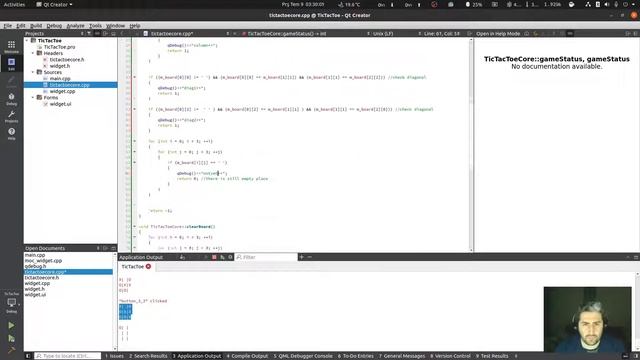Viewport: 640px width, 360px height.
Task: Open the Help menu
Action: (135, 26)
